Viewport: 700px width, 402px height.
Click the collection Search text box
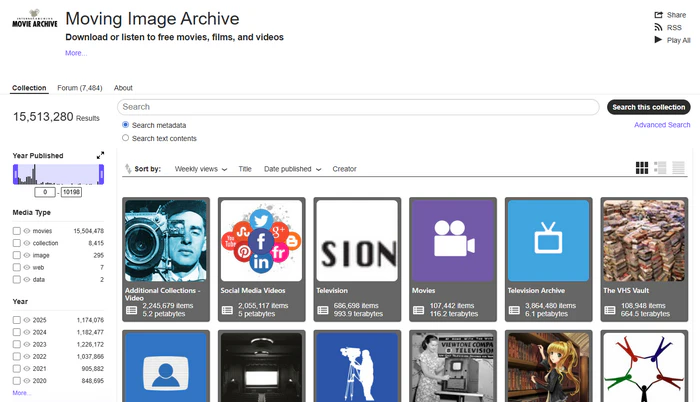[358, 107]
